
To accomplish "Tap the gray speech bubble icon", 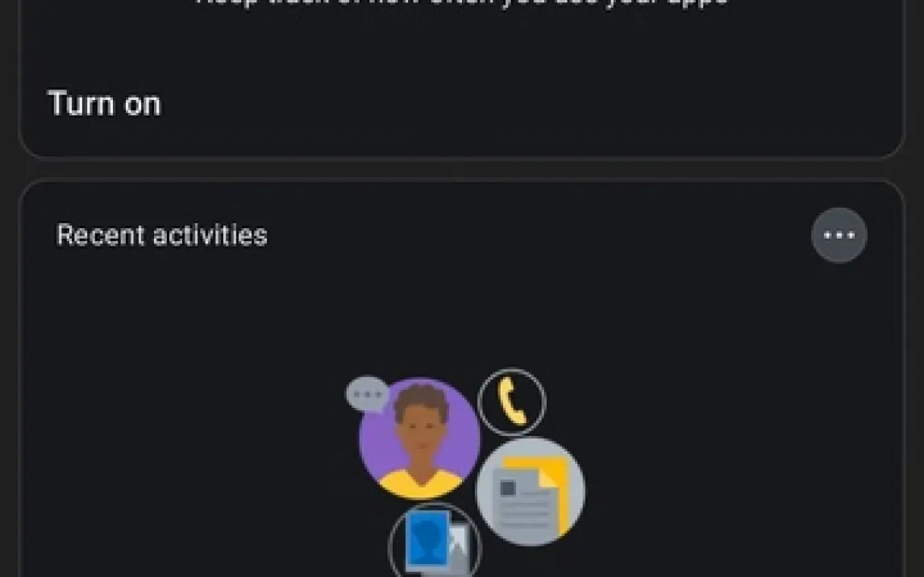I will [x=367, y=393].
